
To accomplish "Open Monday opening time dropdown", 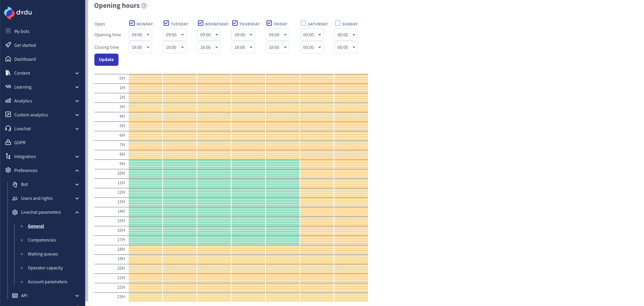I will tap(140, 35).
